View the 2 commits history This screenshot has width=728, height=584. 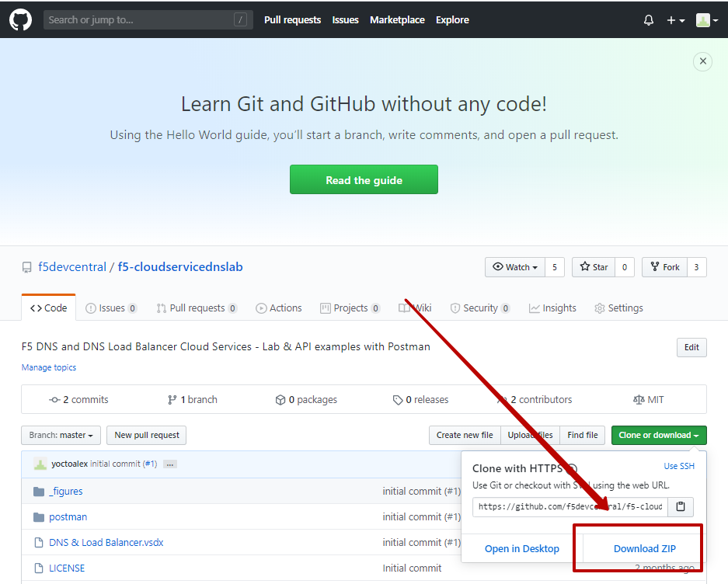pos(78,399)
